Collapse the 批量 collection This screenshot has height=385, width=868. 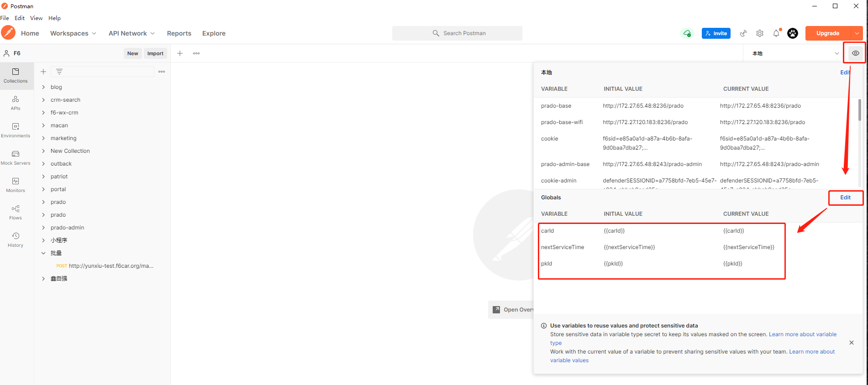(43, 253)
